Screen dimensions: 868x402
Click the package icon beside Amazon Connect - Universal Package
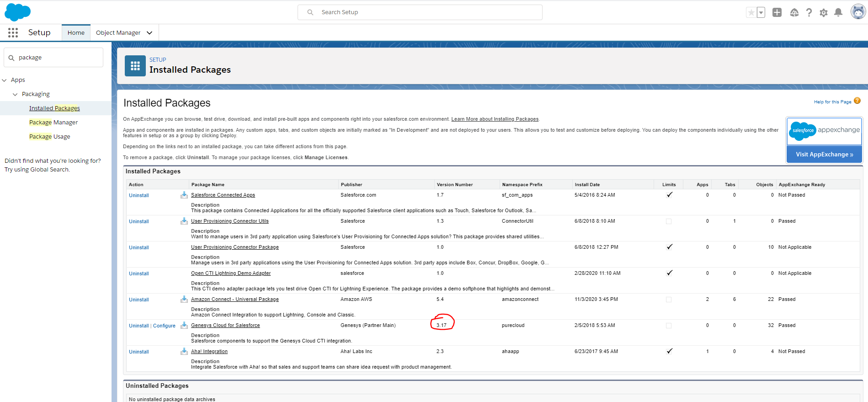184,299
